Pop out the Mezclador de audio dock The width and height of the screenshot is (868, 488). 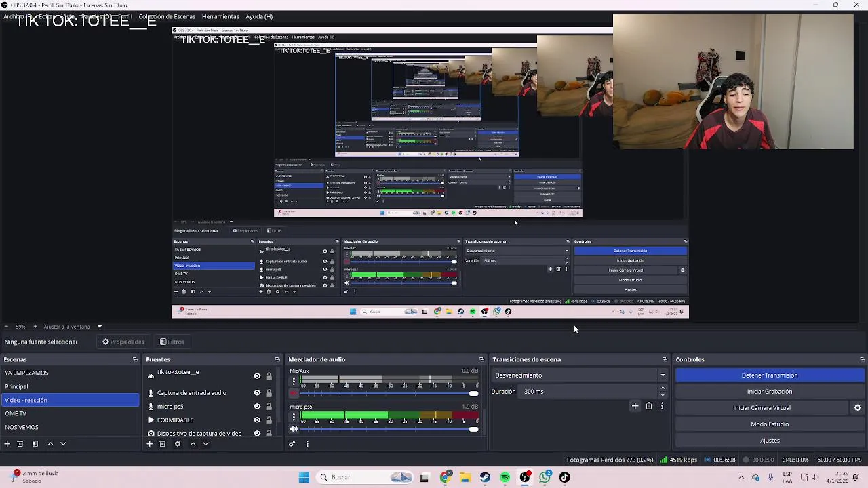[x=481, y=359]
